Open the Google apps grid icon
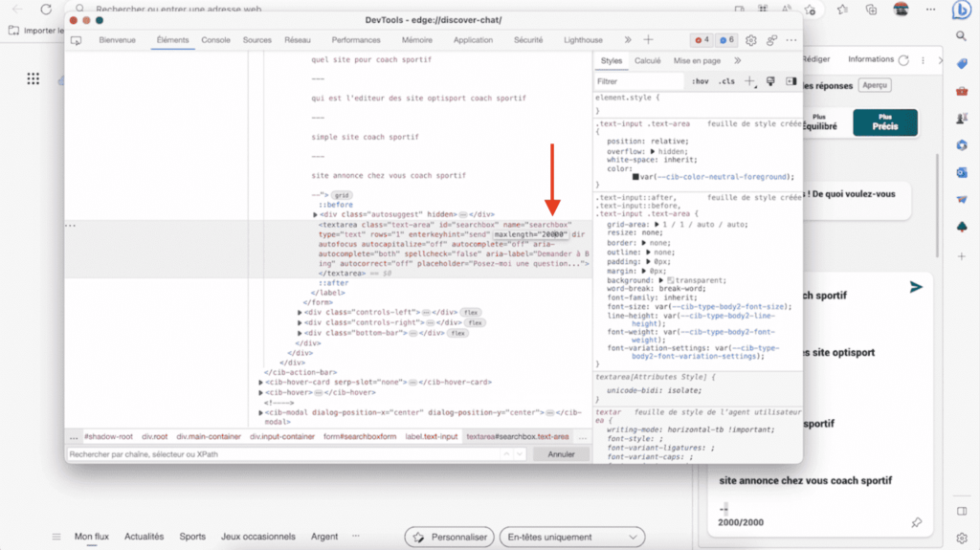The width and height of the screenshot is (980, 550). [x=33, y=78]
